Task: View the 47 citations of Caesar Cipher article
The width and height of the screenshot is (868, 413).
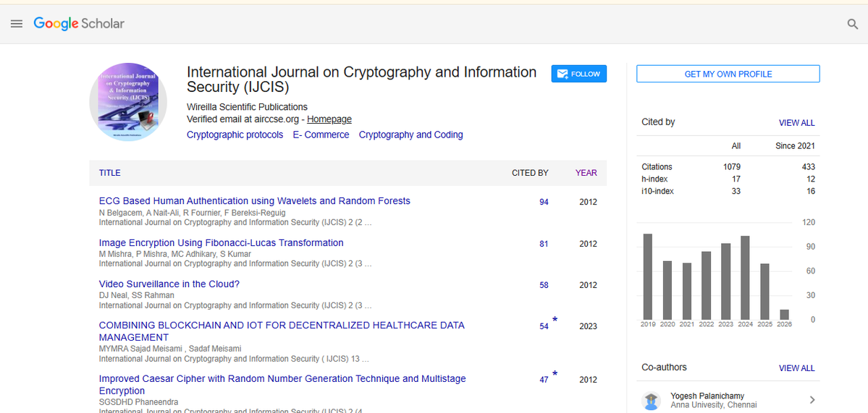Action: [x=544, y=380]
